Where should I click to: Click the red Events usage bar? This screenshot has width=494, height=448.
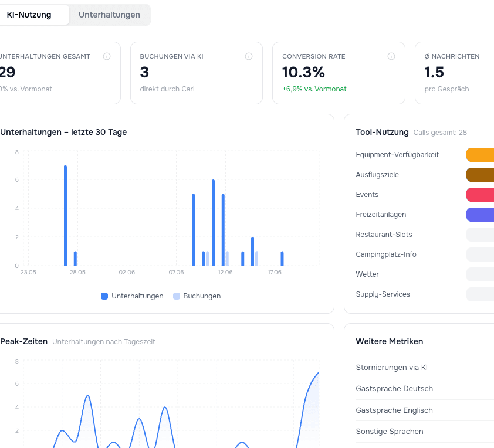click(x=480, y=195)
